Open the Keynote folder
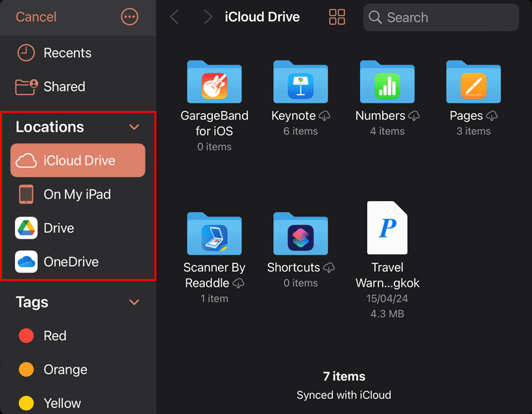 coord(301,82)
